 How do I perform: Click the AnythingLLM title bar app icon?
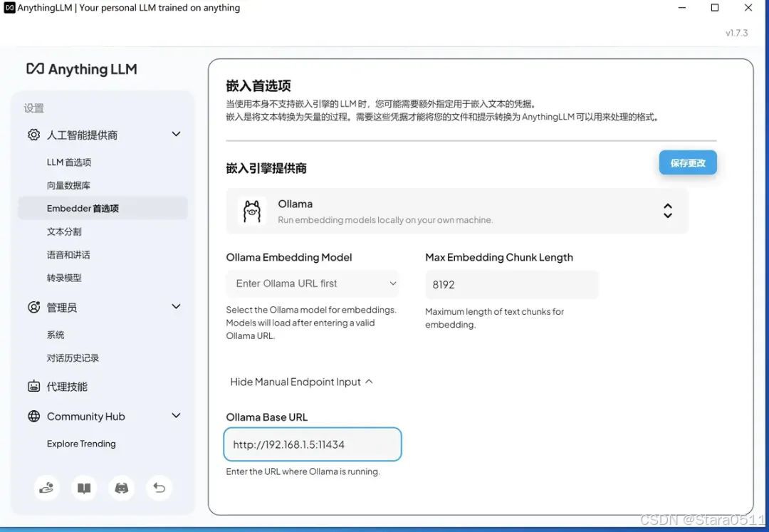tap(9, 8)
